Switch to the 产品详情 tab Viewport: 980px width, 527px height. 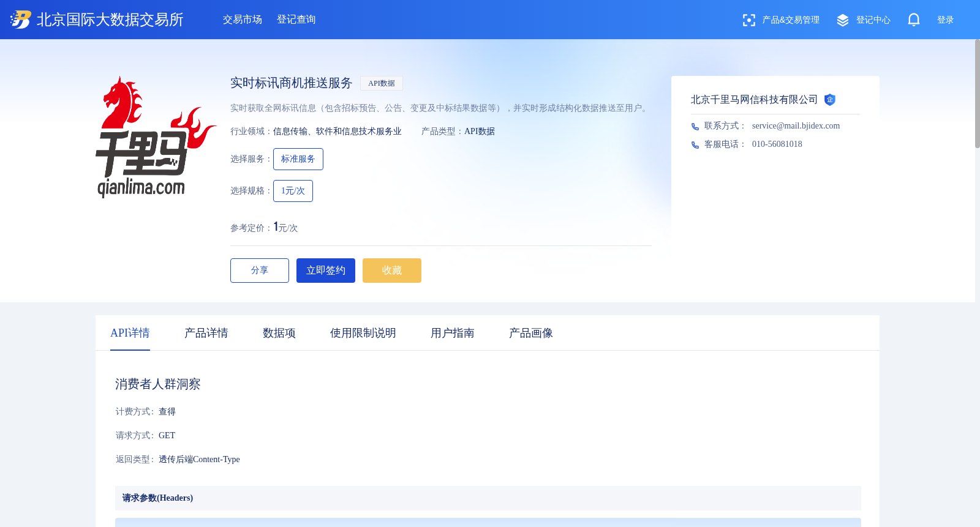[x=206, y=333]
